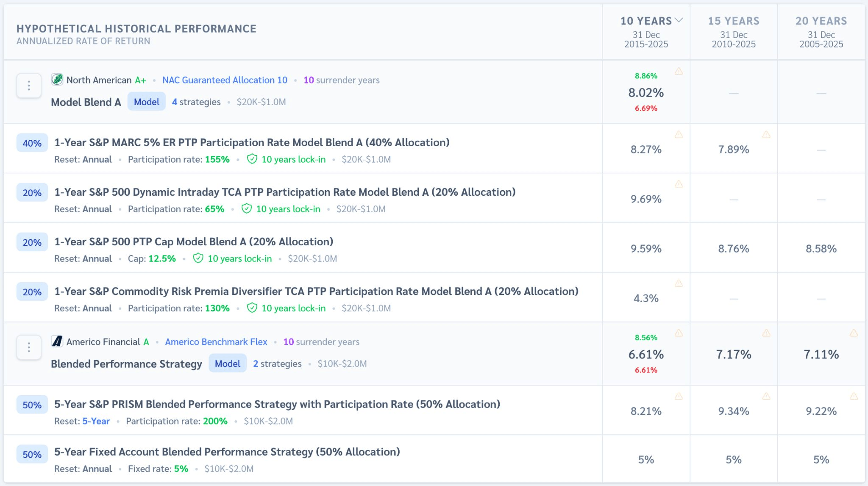The image size is (868, 486).
Task: Select the 15 Years column header
Action: pyautogui.click(x=734, y=21)
